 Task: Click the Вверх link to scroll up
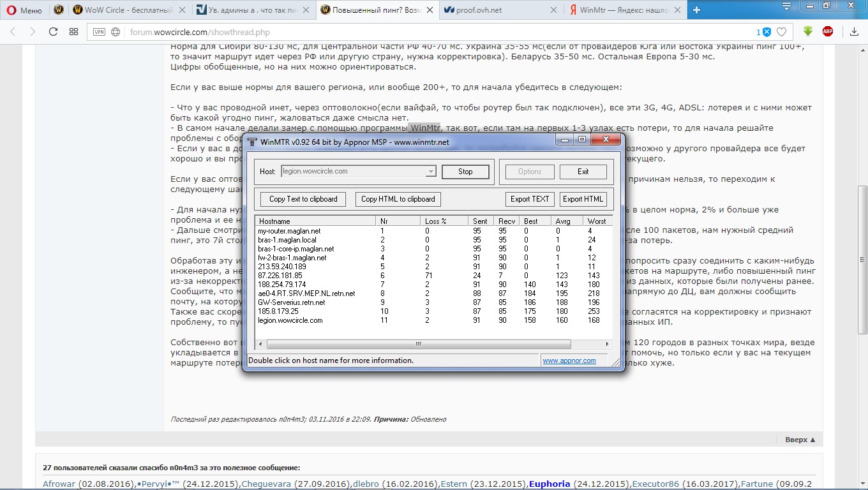coord(800,440)
